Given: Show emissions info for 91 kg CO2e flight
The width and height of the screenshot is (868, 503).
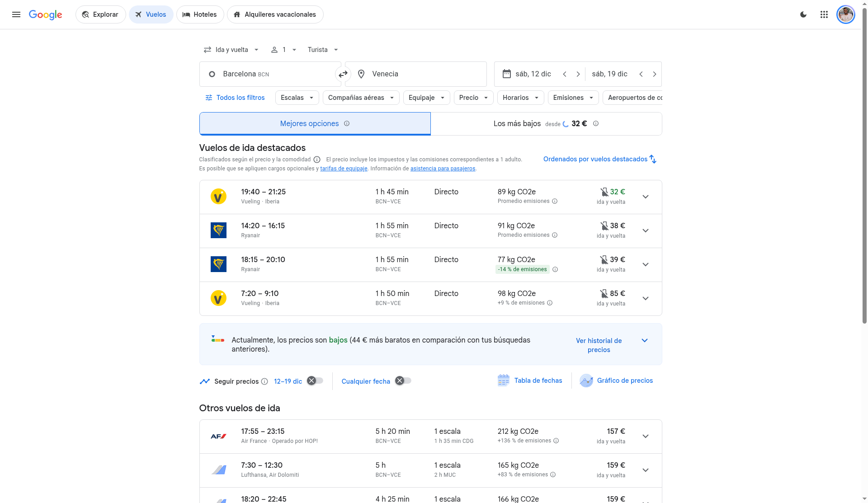Looking at the screenshot, I should [x=555, y=235].
